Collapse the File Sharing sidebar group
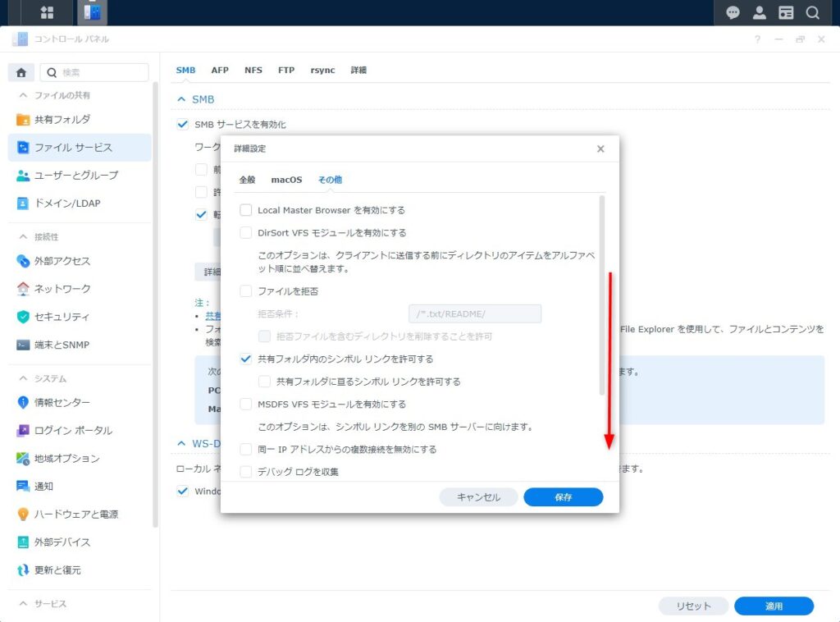Viewport: 840px width, 622px height. (x=23, y=96)
